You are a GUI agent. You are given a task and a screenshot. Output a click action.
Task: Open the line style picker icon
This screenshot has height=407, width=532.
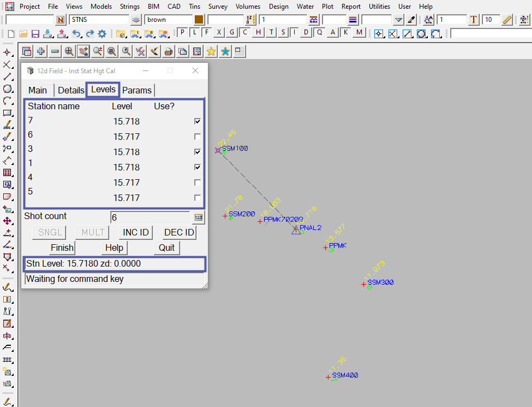tap(314, 20)
